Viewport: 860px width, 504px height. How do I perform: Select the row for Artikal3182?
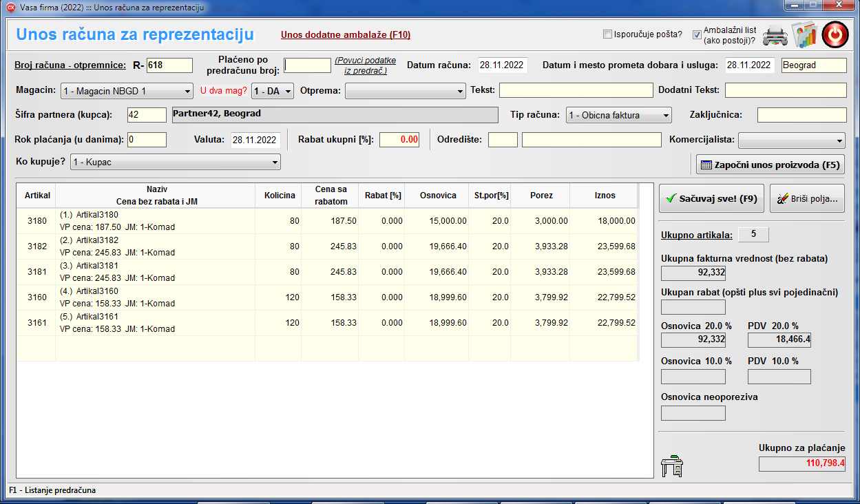[327, 246]
